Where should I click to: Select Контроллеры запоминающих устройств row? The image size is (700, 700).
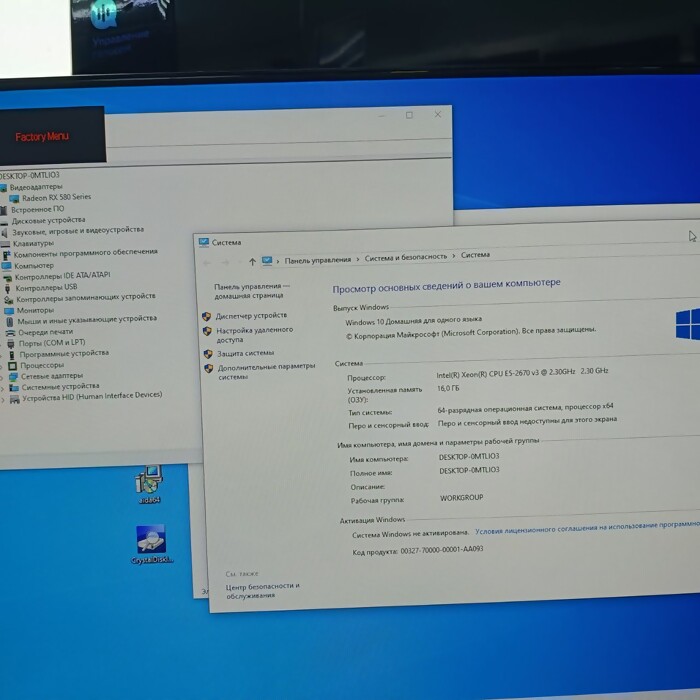click(86, 297)
